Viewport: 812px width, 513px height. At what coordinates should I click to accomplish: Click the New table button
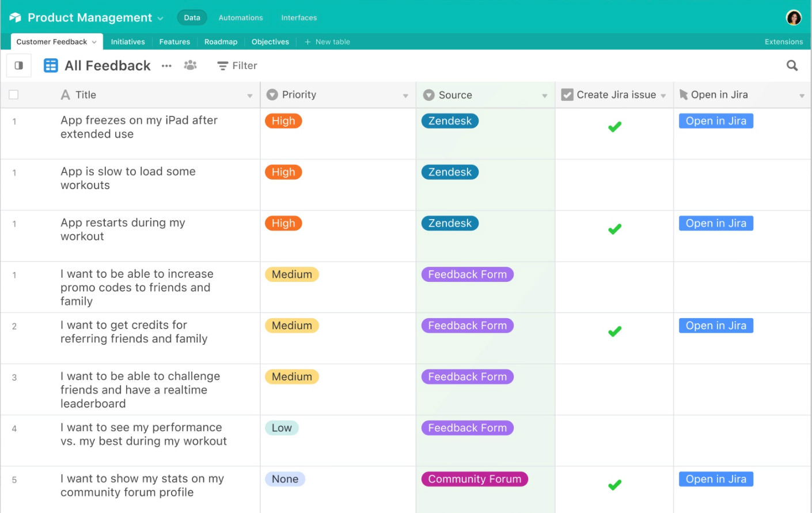coord(327,42)
